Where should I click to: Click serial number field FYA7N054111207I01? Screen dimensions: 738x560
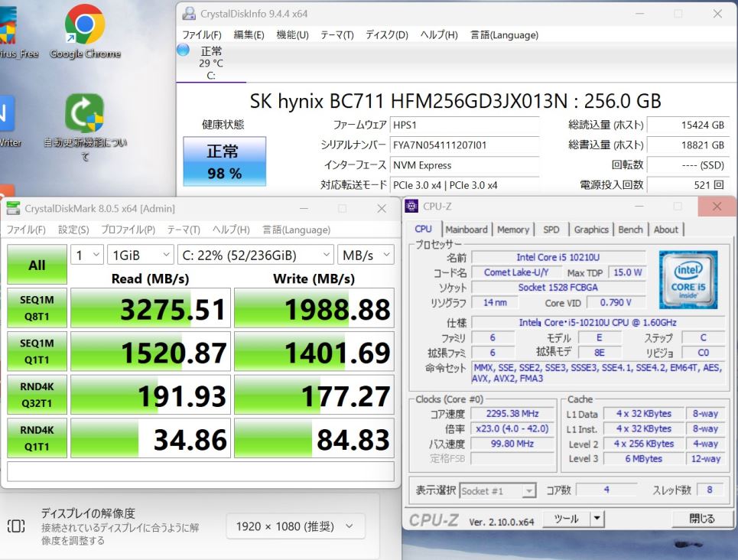point(464,145)
